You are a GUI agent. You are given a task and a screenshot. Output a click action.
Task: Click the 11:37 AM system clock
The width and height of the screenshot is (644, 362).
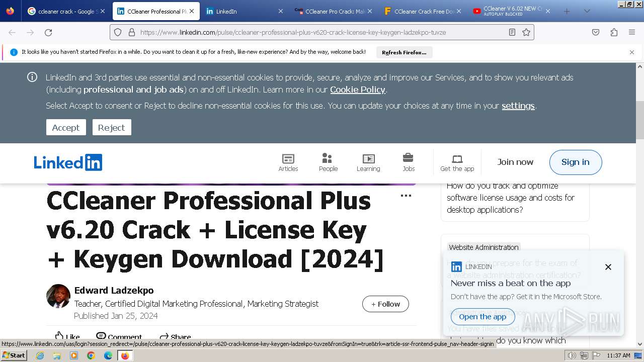coord(618,355)
